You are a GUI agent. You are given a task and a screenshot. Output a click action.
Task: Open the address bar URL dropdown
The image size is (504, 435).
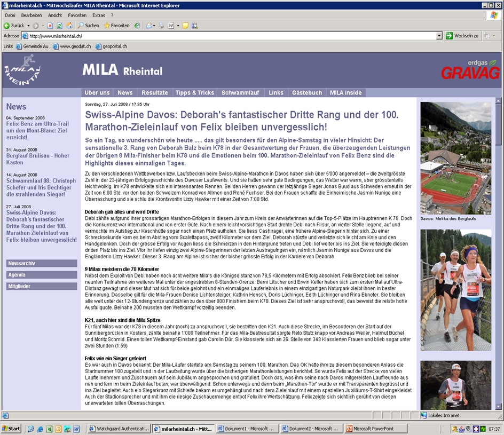(x=439, y=36)
